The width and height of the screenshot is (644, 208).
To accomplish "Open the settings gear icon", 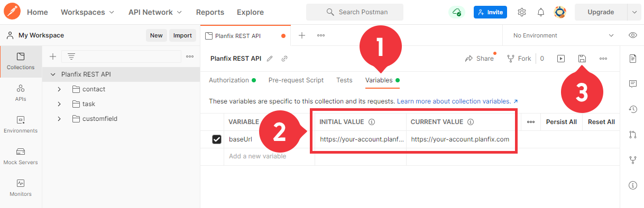I will point(522,12).
